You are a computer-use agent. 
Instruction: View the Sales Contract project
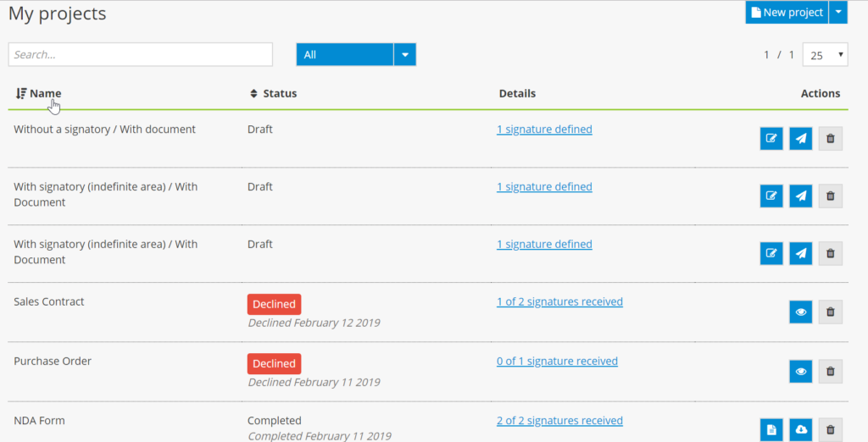click(801, 312)
